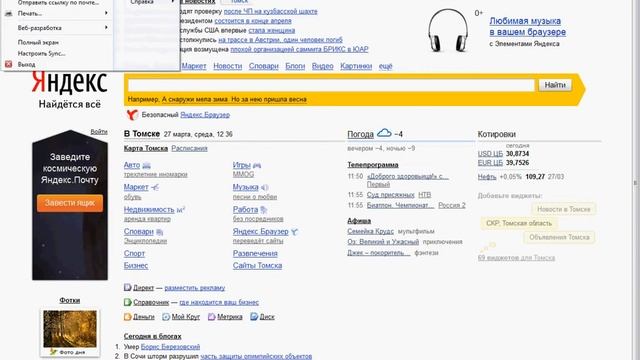This screenshot has height=360, width=640.
Task: Open the Новости tab above search
Action: [x=228, y=66]
